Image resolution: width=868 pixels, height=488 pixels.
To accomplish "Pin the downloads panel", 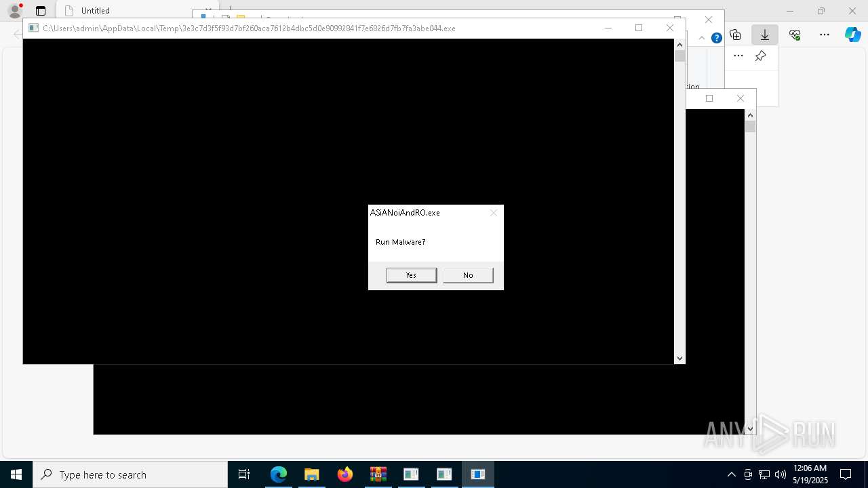I will pos(761,56).
